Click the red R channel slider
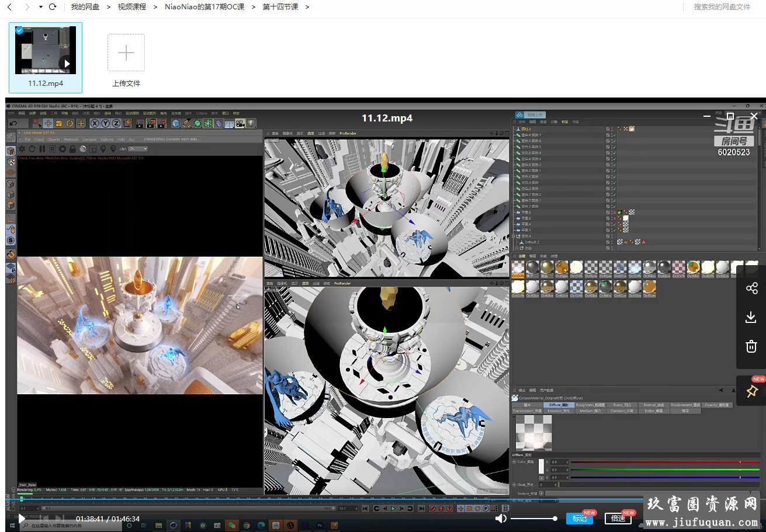766x532 pixels. pyautogui.click(x=665, y=461)
